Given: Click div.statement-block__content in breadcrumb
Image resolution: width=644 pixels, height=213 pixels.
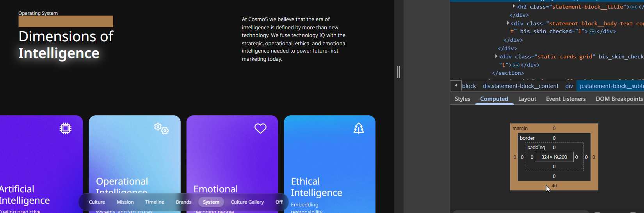Looking at the screenshot, I should 520,86.
